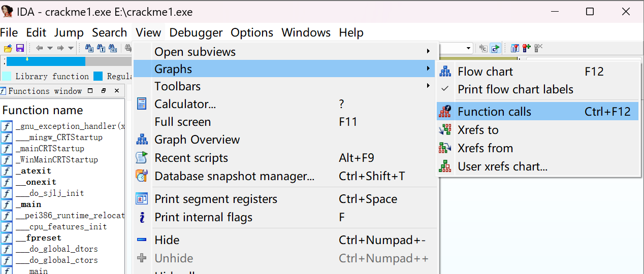The image size is (644, 274).
Task: Select _WinMainCRTStartup function row
Action: (62, 159)
